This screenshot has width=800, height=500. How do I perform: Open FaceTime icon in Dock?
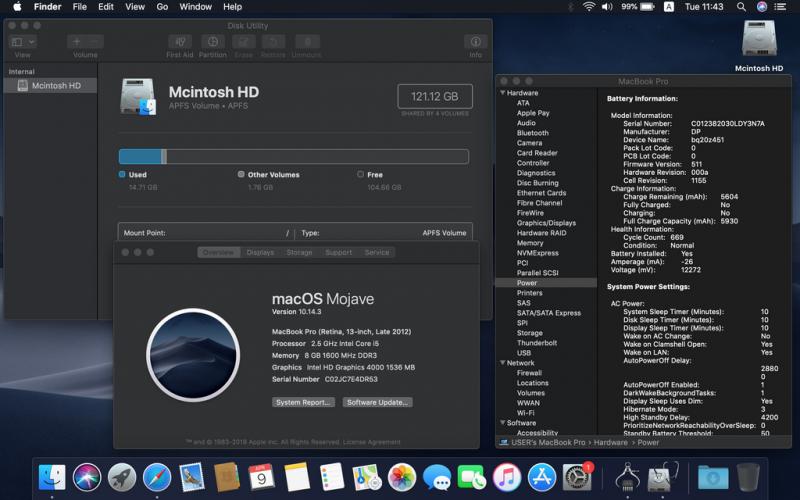472,478
